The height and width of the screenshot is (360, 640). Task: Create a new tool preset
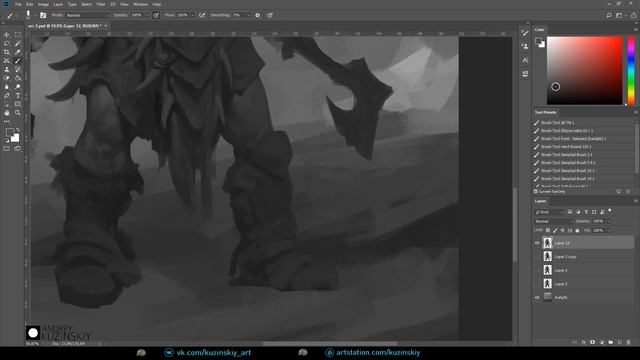click(x=619, y=191)
